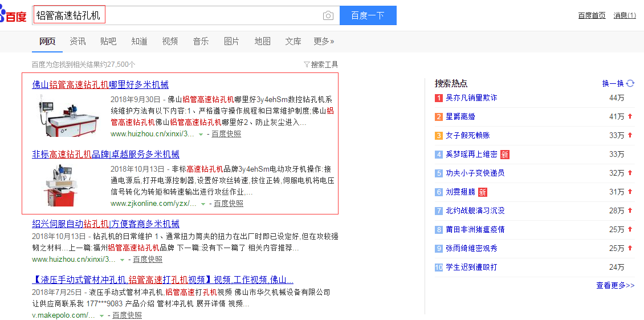Open the 佛山铝管高速钻孔机哪里好多米机械 result link
The height and width of the screenshot is (320, 644).
point(100,84)
